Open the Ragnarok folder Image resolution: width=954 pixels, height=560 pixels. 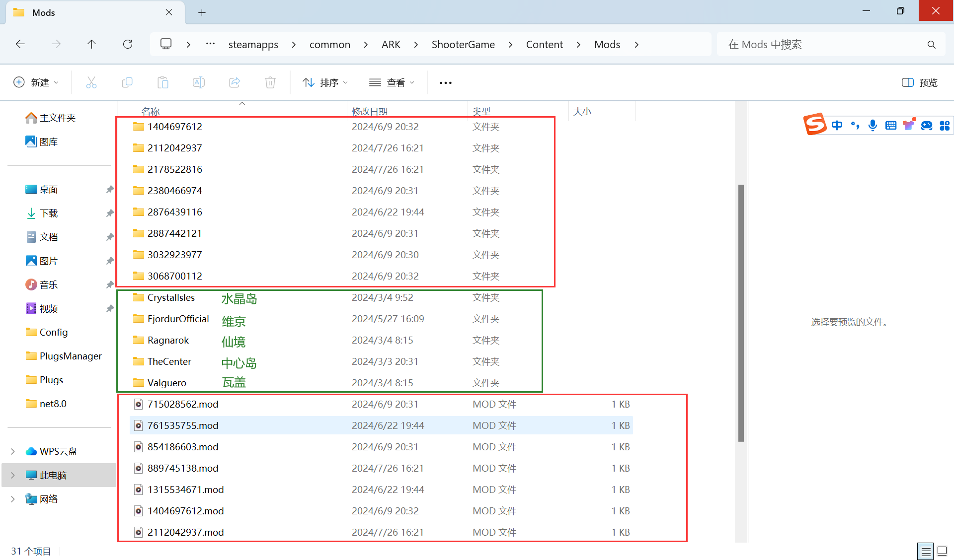168,340
